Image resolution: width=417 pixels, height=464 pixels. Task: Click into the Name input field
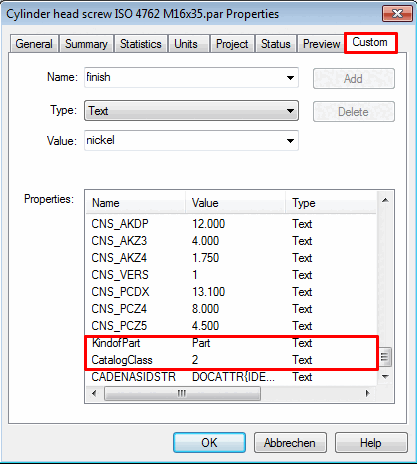(x=184, y=78)
